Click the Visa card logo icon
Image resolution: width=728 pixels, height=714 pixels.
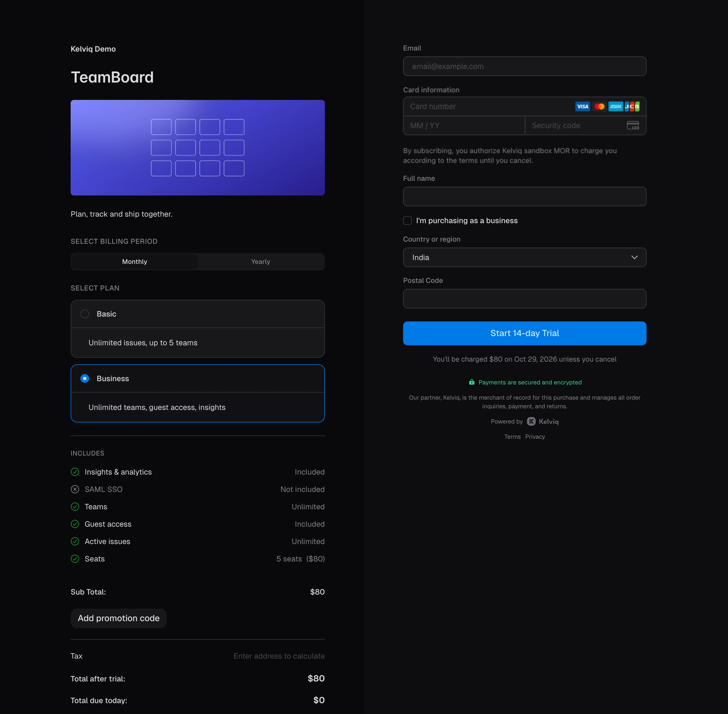coord(582,106)
